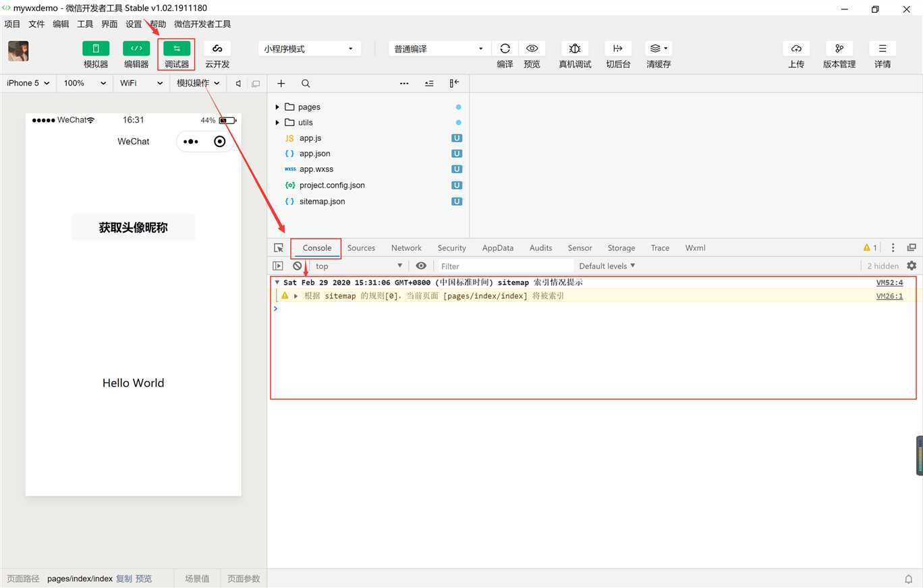Click the console Filter input field
Image resolution: width=923 pixels, height=588 pixels.
pyautogui.click(x=505, y=266)
